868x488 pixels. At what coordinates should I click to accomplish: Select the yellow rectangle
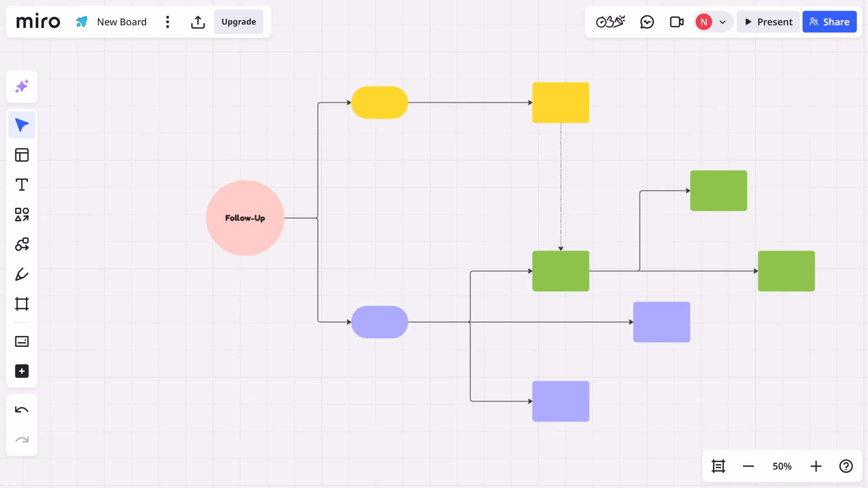(x=561, y=103)
